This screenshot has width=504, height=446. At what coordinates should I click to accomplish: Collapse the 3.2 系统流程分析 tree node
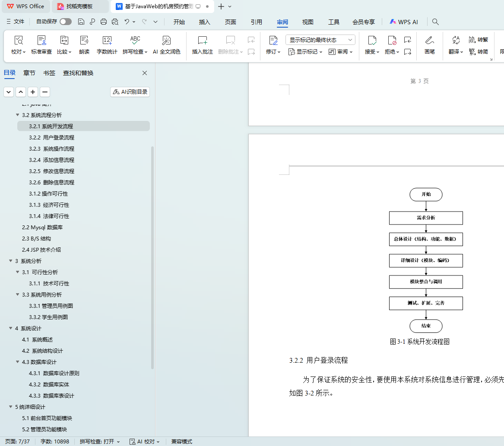click(18, 115)
